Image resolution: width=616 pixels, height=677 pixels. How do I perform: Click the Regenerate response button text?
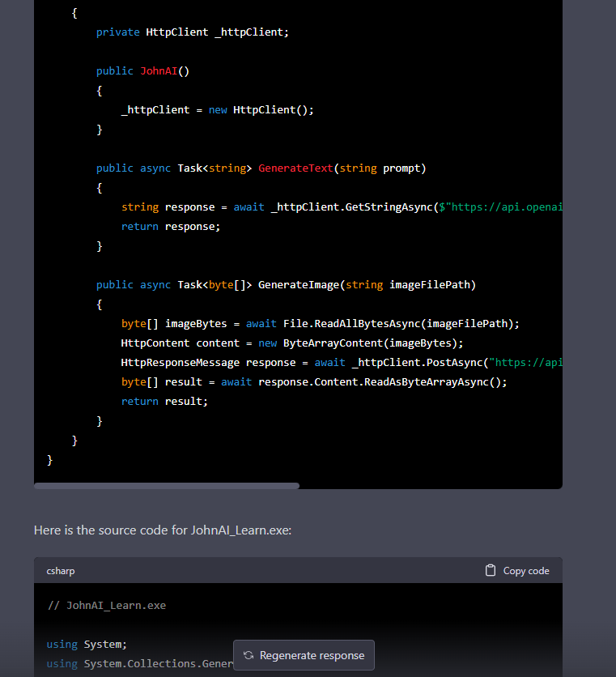(312, 655)
